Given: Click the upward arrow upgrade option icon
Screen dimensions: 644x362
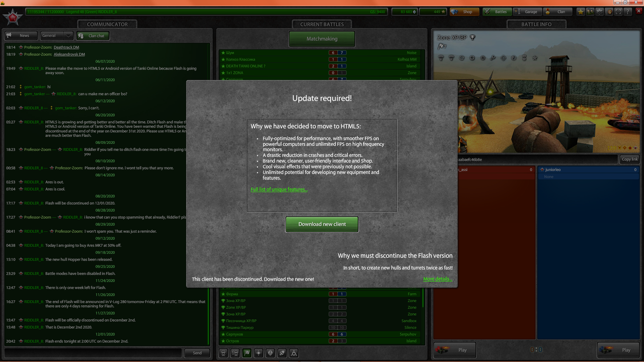Looking at the screenshot, I should point(472,58).
